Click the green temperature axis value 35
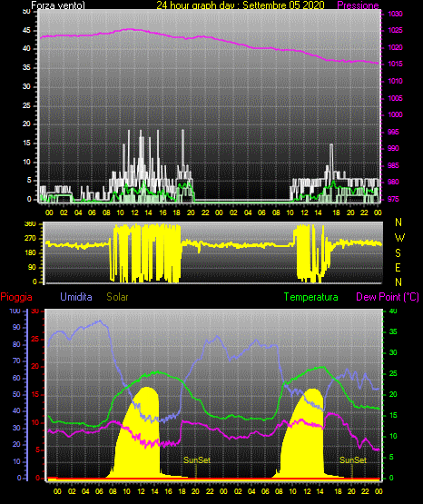The image size is (423, 504). click(393, 331)
